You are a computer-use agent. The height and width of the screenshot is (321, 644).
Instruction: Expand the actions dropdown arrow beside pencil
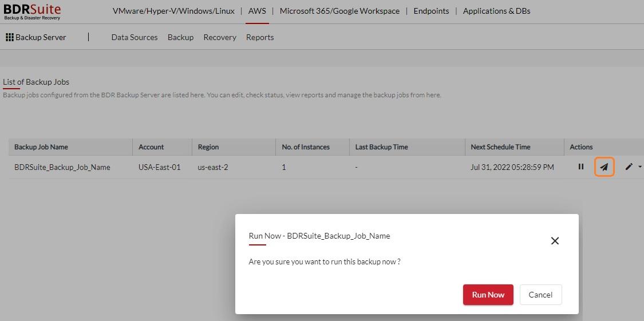[641, 167]
